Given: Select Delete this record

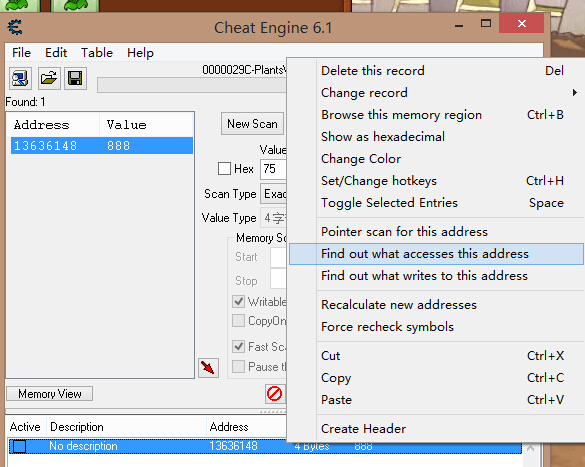Looking at the screenshot, I should tap(436, 70).
